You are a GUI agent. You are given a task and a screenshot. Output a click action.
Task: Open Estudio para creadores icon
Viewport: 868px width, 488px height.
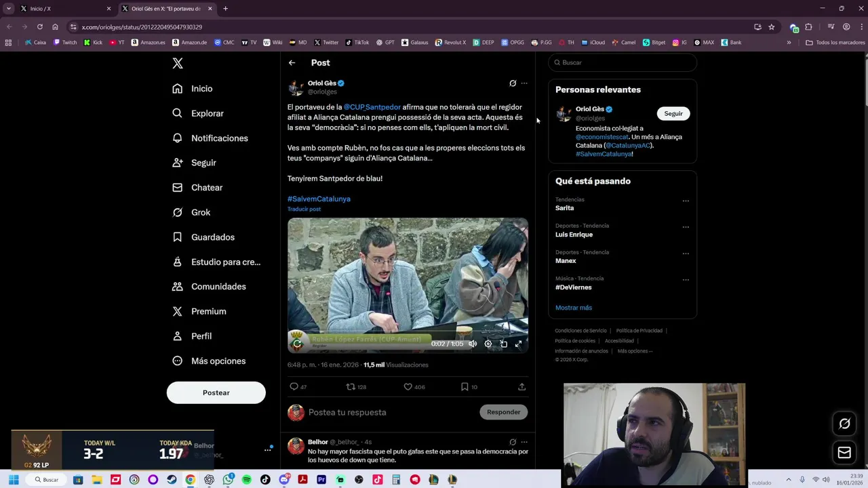[x=178, y=262]
